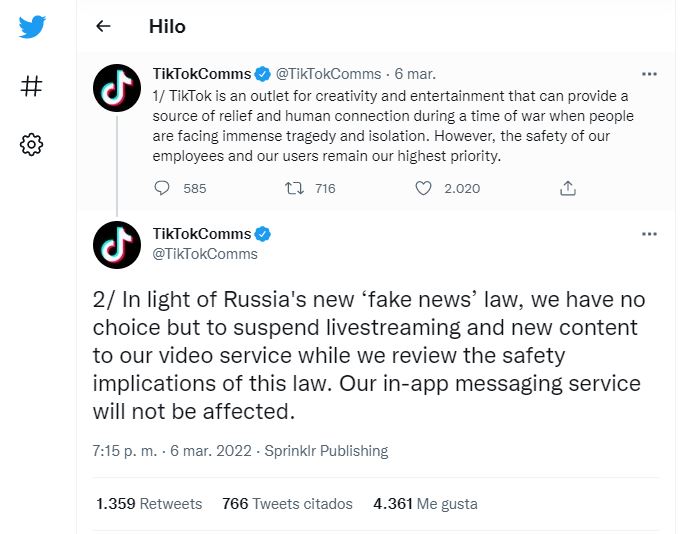This screenshot has width=680, height=534.
Task: Click the 7:15 p. m. tweet timestamp
Action: pos(124,451)
